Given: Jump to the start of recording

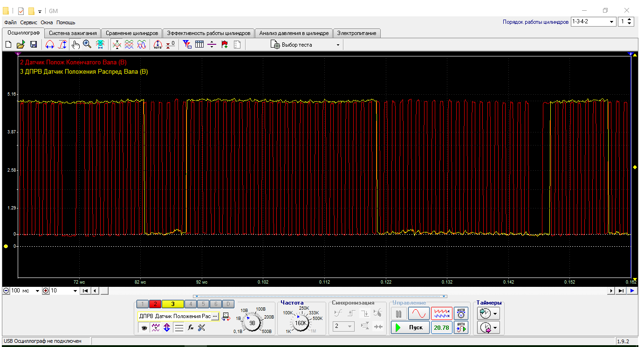Looking at the screenshot, I should click(86, 291).
